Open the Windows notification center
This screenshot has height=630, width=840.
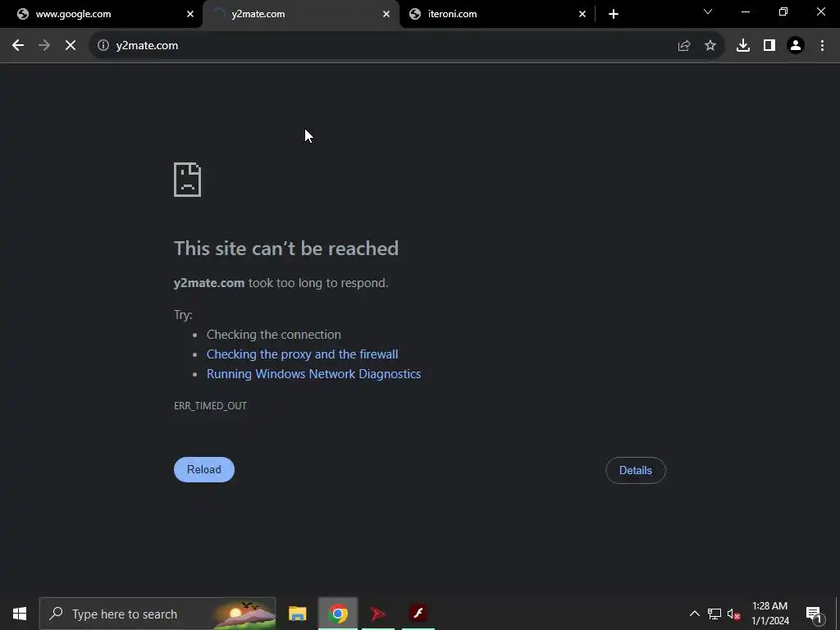(x=814, y=614)
